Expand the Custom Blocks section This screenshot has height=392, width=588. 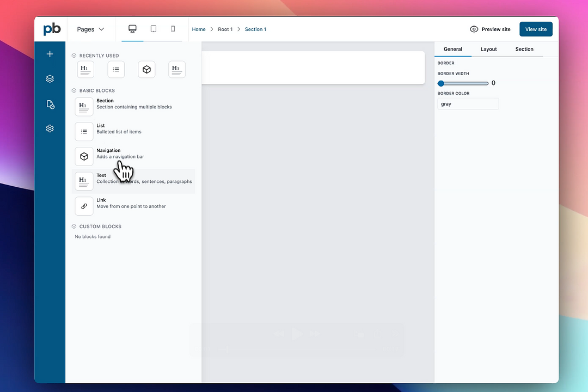pos(73,226)
